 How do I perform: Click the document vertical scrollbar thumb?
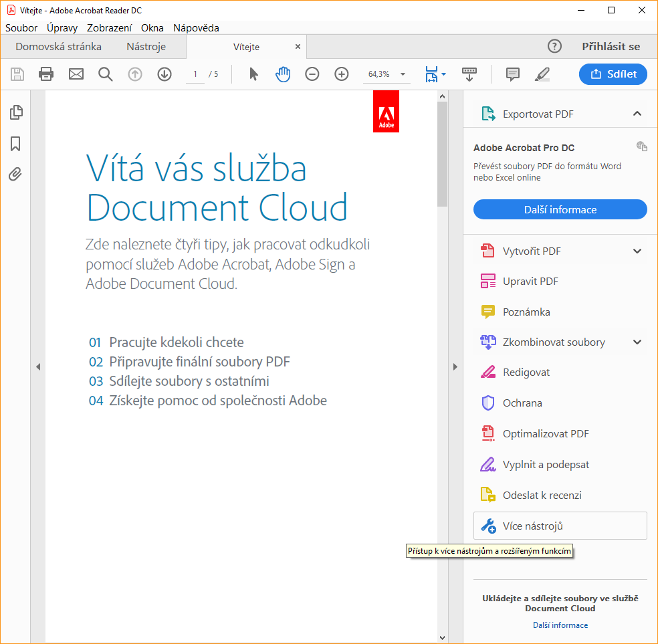pyautogui.click(x=442, y=154)
